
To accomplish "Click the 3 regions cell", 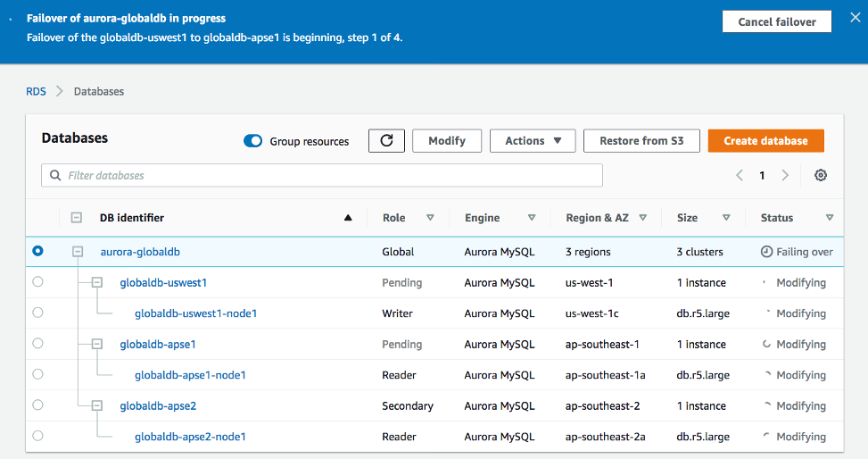I will coord(588,252).
